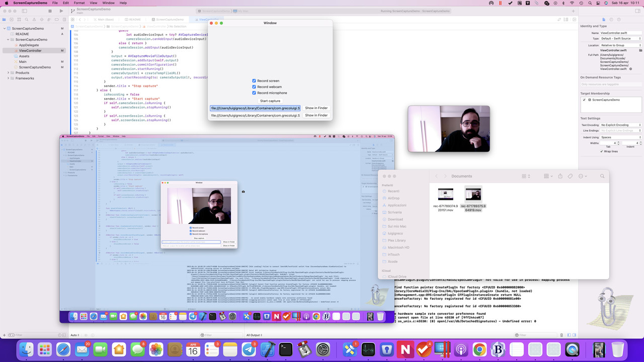Open the View menu
Viewport: 644px width, 362px height.
coord(94,3)
